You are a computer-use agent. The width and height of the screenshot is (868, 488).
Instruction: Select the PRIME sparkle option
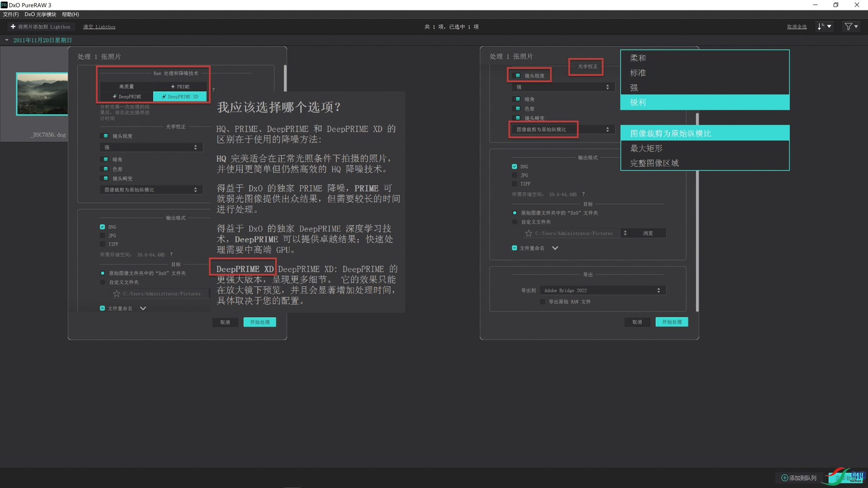[x=180, y=86]
